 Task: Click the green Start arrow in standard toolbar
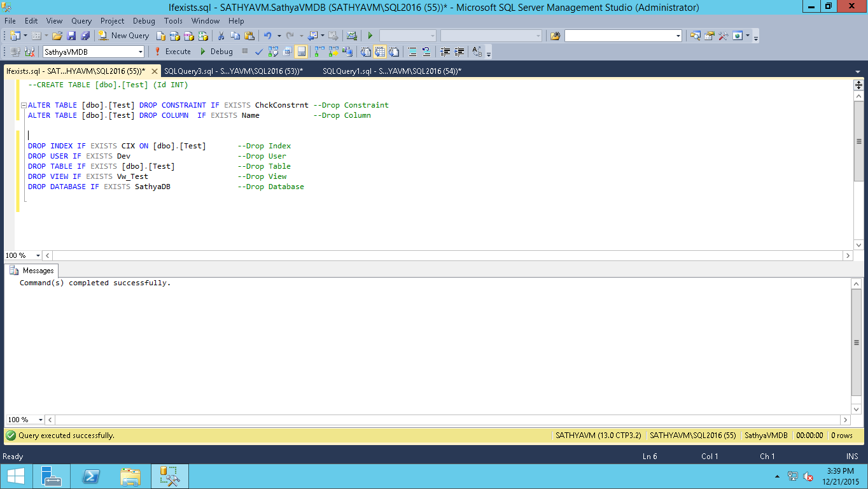(370, 36)
